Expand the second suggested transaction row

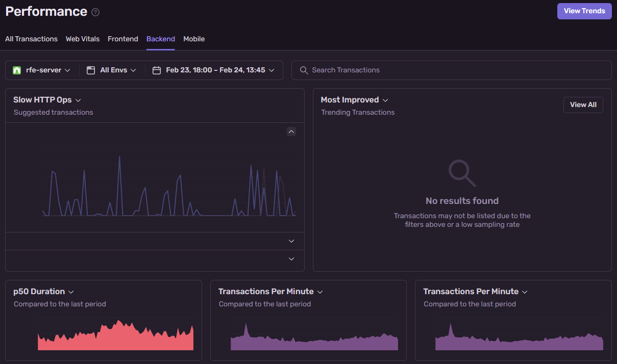(291, 258)
